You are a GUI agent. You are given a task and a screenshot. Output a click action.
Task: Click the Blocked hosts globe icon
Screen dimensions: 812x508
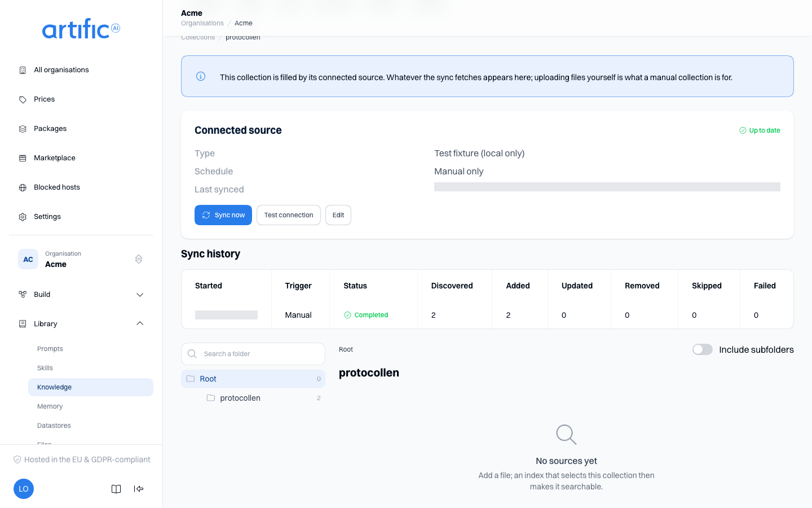[23, 187]
